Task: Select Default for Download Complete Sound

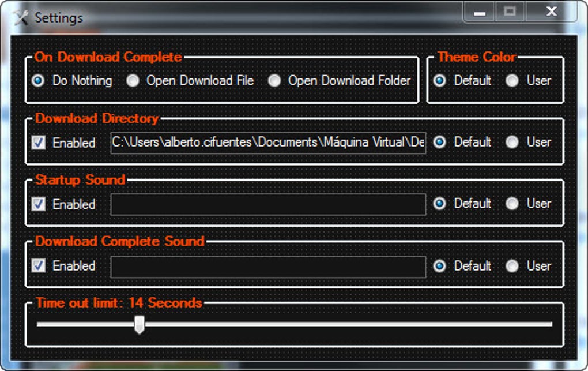Action: click(440, 266)
